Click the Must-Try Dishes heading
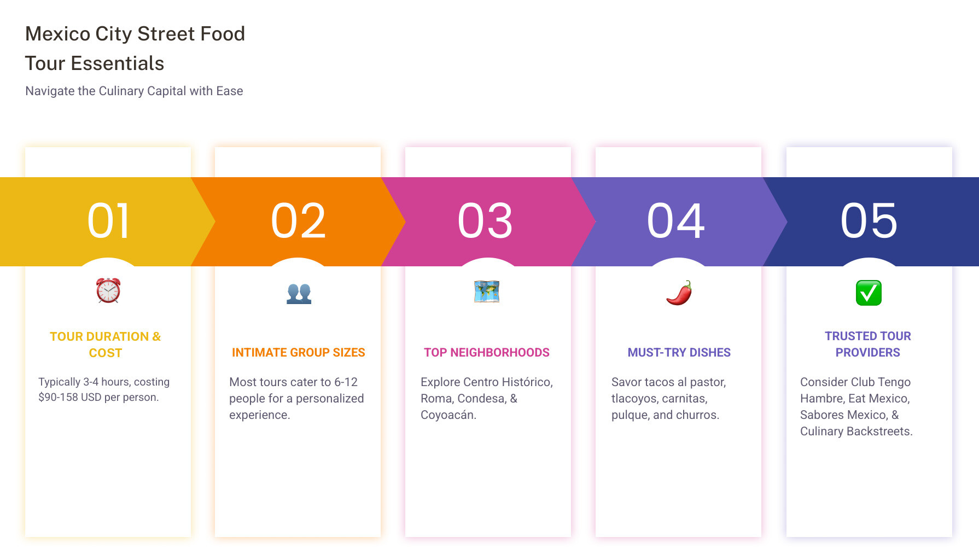Screen dimensions: 979x560 (x=679, y=353)
